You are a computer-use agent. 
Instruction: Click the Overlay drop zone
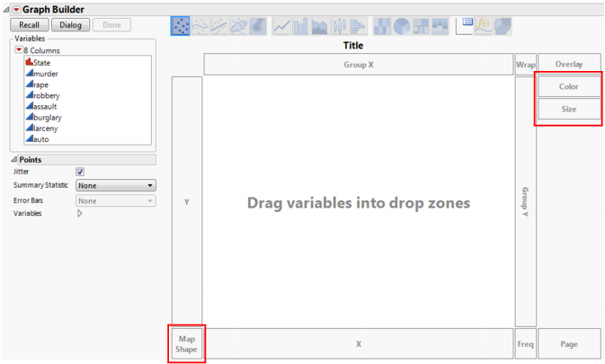tap(569, 64)
